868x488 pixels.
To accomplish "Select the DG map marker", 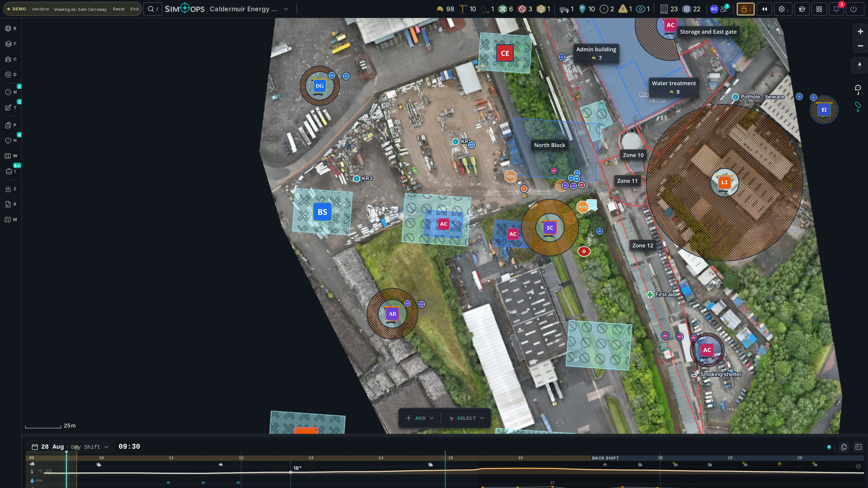I will click(319, 86).
